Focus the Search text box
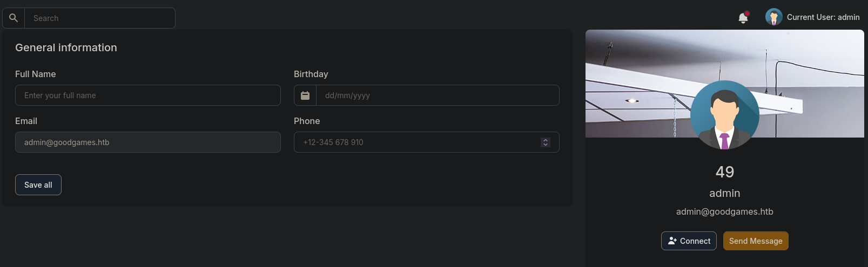The width and height of the screenshot is (868, 267). (100, 18)
